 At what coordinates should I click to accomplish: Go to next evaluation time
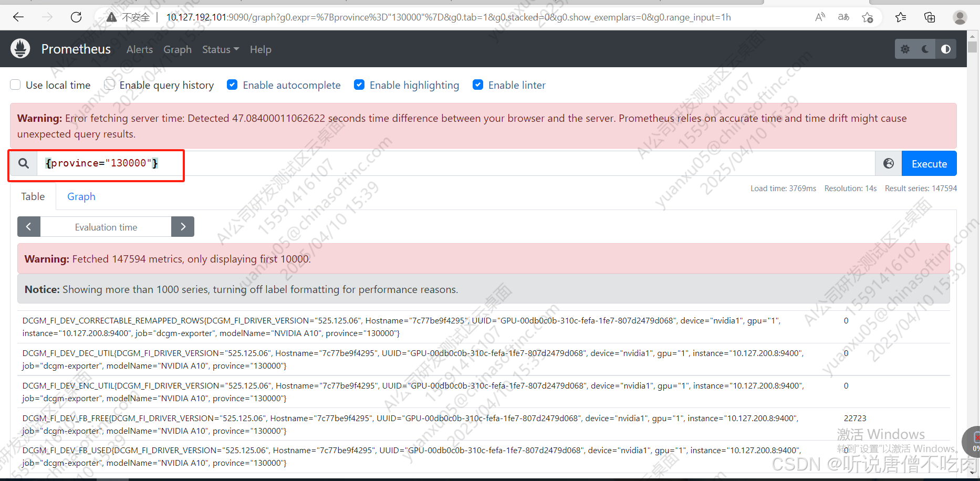pos(183,227)
